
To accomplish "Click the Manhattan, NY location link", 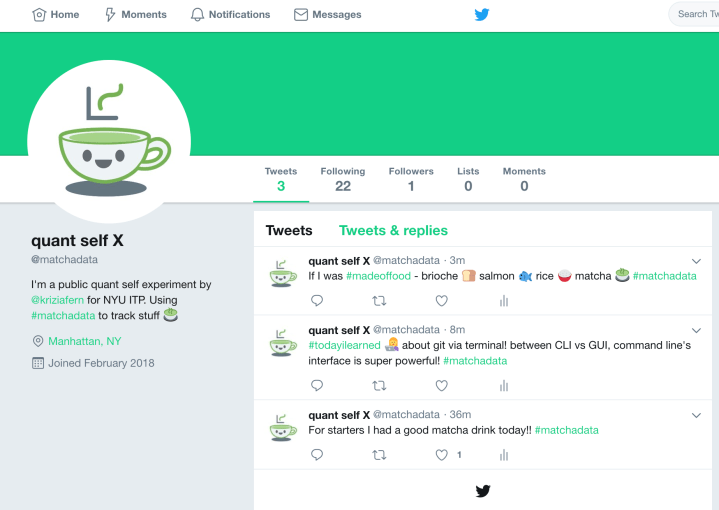I will 84,341.
